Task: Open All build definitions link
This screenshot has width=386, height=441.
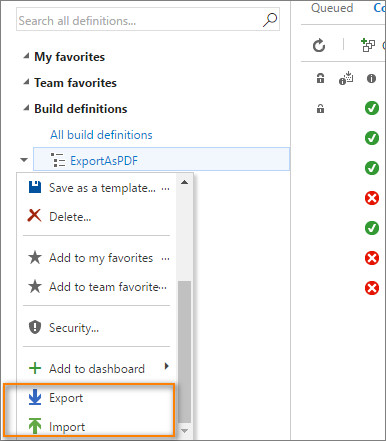Action: tap(101, 135)
